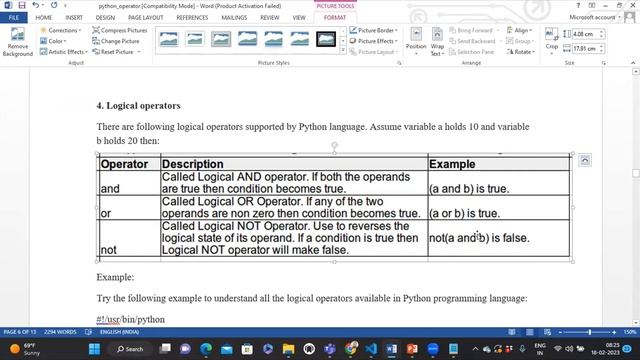Switch to the INSERT tab
The image size is (640, 360).
click(74, 18)
